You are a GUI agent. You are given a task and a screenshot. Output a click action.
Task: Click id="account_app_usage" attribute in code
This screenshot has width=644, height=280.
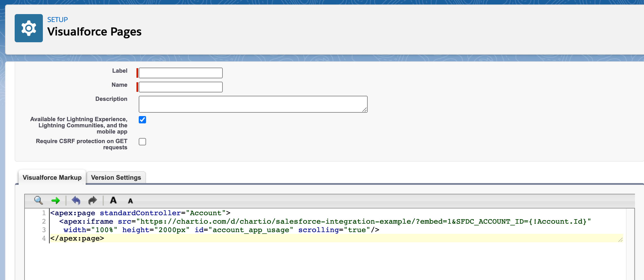pyautogui.click(x=244, y=230)
